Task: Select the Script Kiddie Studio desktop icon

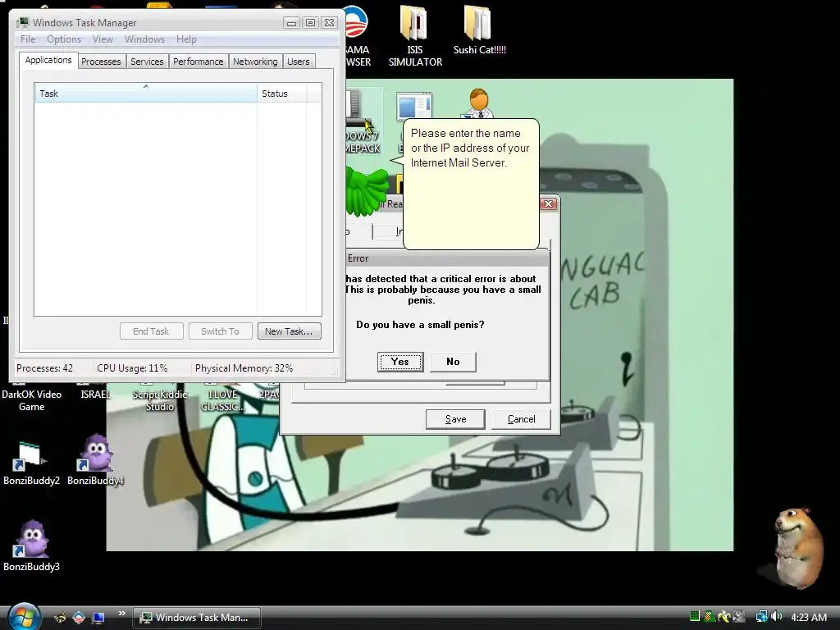Action: (x=160, y=400)
